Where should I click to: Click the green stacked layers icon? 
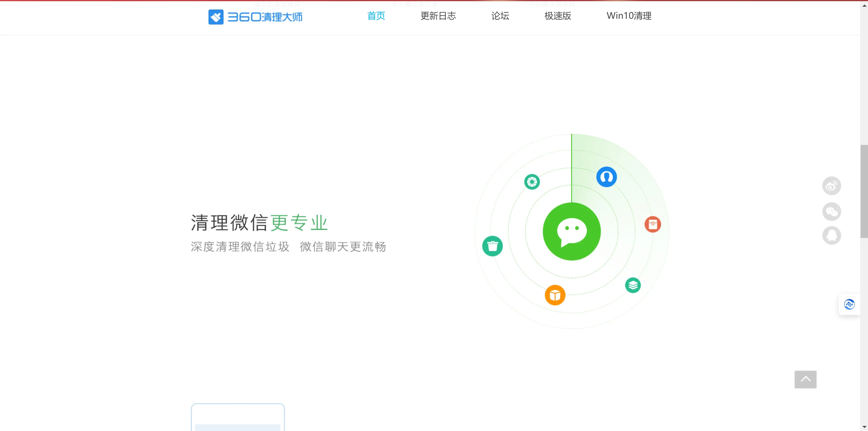[x=633, y=286]
